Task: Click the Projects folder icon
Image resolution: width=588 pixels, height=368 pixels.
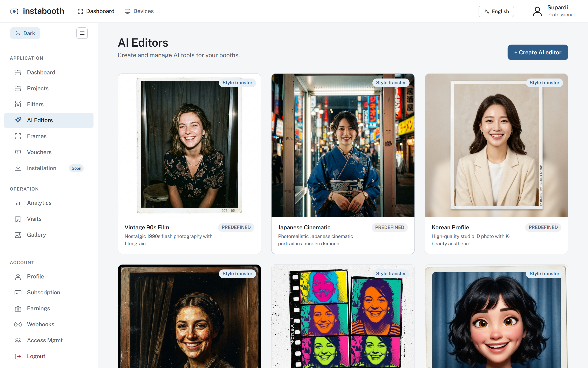Action: 18,88
